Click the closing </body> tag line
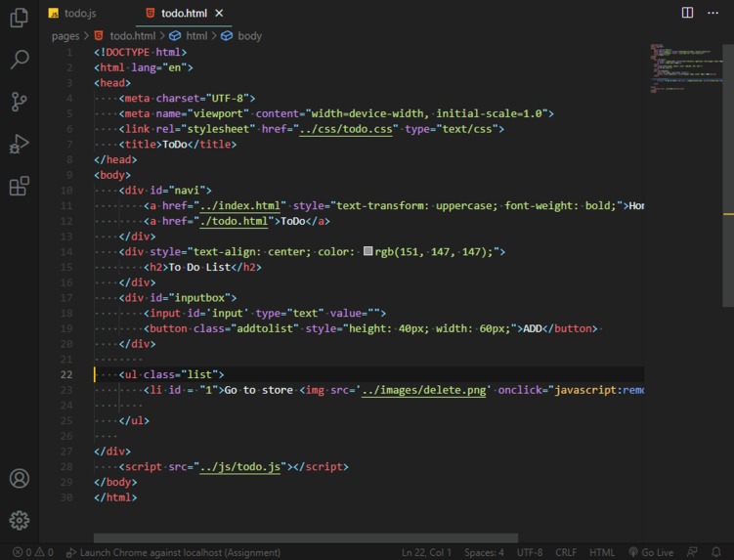 pos(115,482)
